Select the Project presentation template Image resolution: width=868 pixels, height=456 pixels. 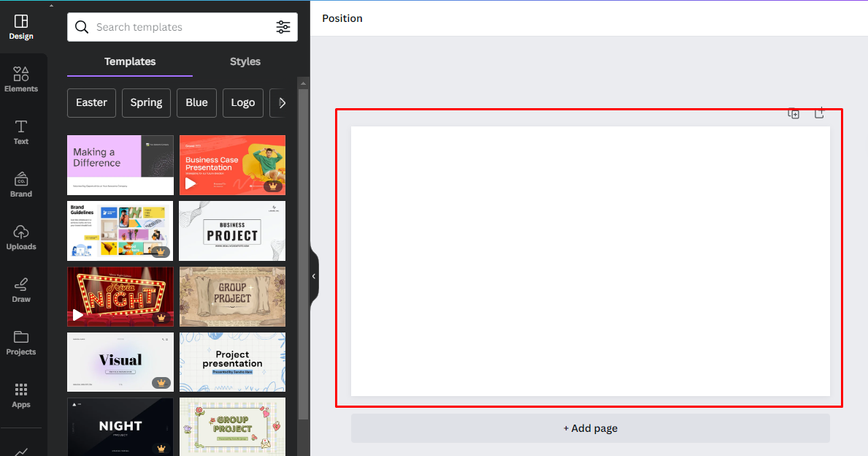point(232,362)
